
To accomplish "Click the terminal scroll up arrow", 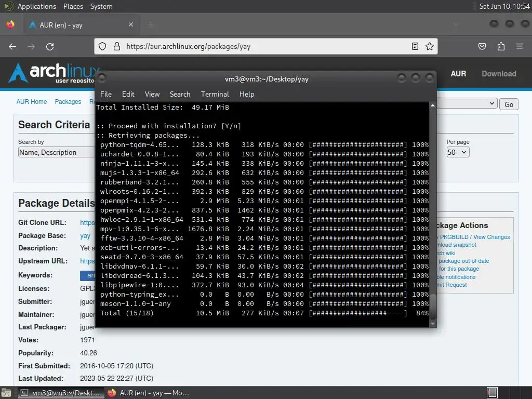I will 433,105.
